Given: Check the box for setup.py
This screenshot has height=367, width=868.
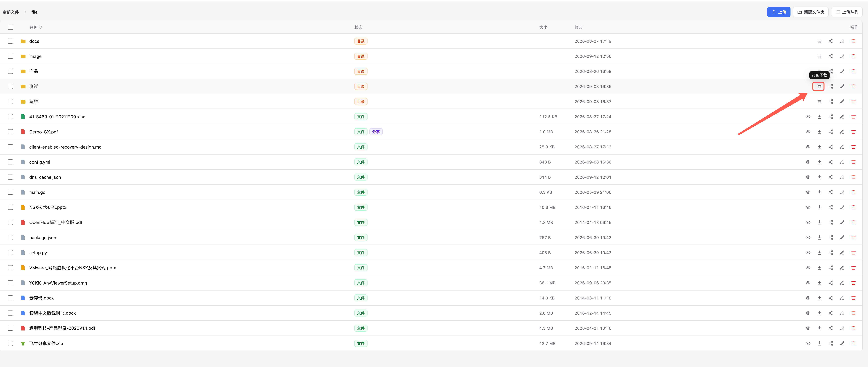Looking at the screenshot, I should (10, 253).
